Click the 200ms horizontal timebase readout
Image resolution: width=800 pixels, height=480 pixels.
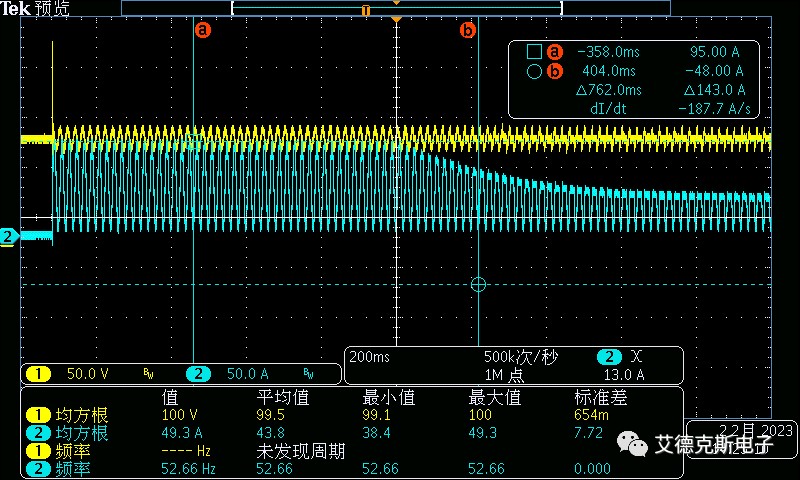[x=368, y=357]
